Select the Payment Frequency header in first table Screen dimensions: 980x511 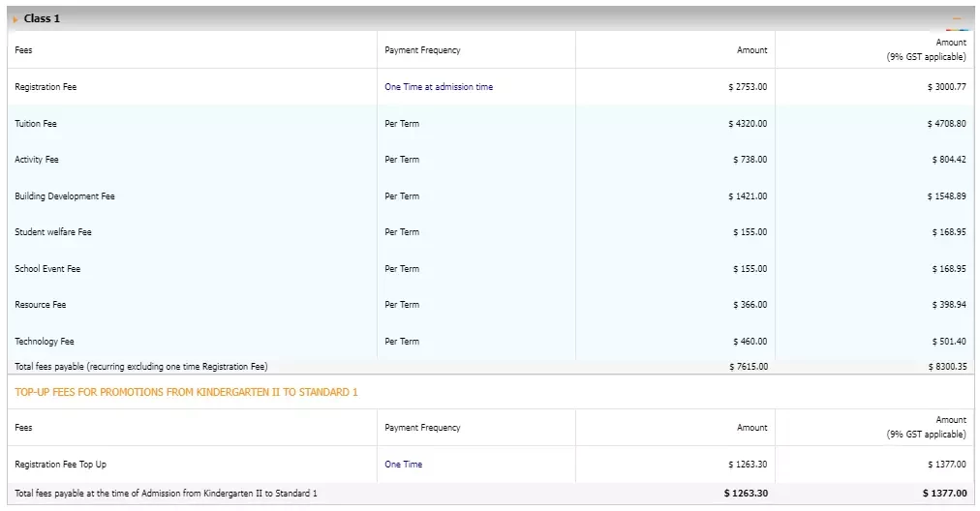point(422,50)
